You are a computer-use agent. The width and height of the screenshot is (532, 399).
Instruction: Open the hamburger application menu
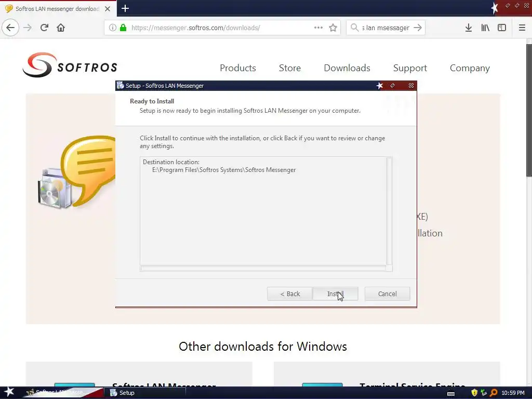(x=522, y=28)
